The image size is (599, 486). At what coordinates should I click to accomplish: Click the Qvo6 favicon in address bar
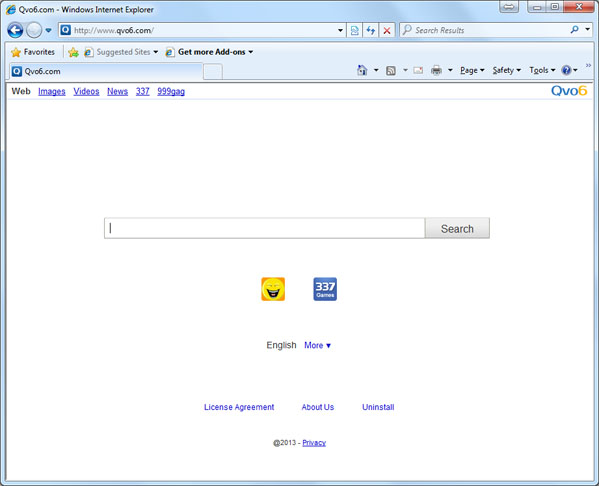66,30
